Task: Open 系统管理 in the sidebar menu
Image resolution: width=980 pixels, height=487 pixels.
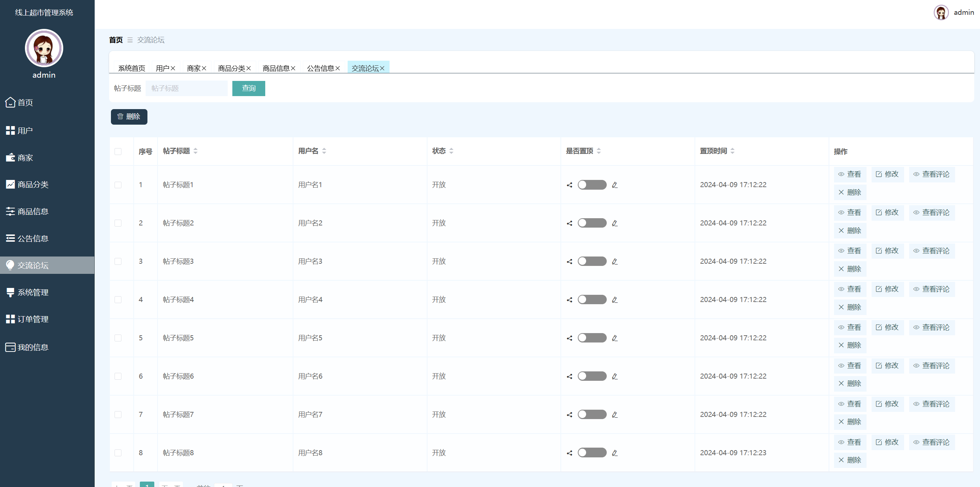Action: (33, 292)
